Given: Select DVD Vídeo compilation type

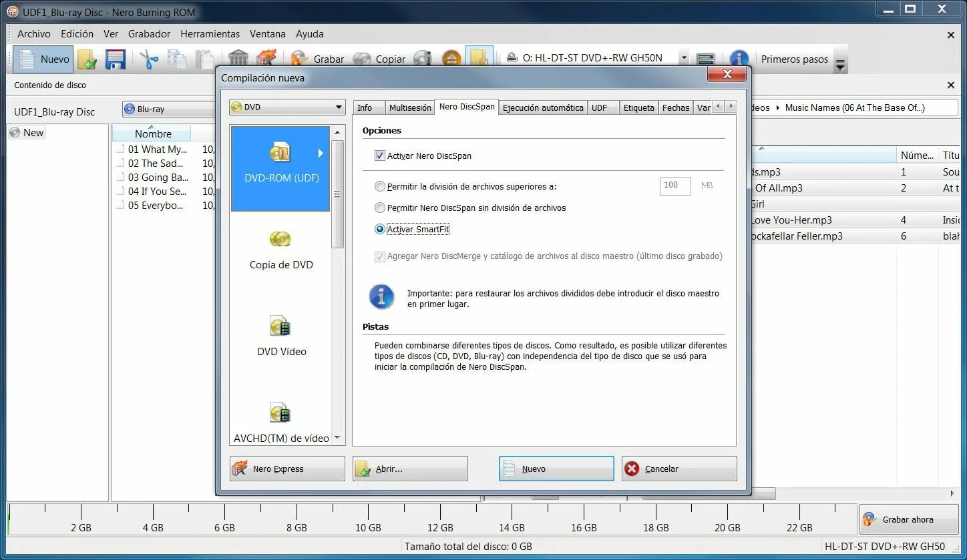Looking at the screenshot, I should click(x=280, y=337).
